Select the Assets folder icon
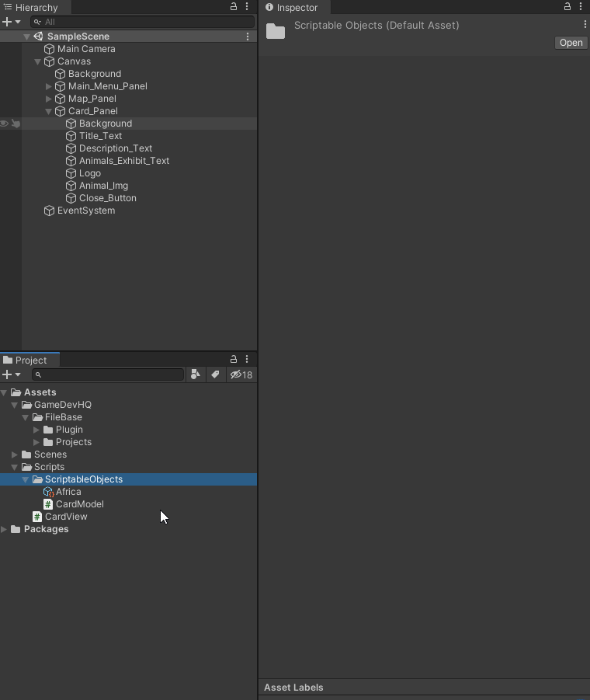The width and height of the screenshot is (590, 700). point(16,392)
